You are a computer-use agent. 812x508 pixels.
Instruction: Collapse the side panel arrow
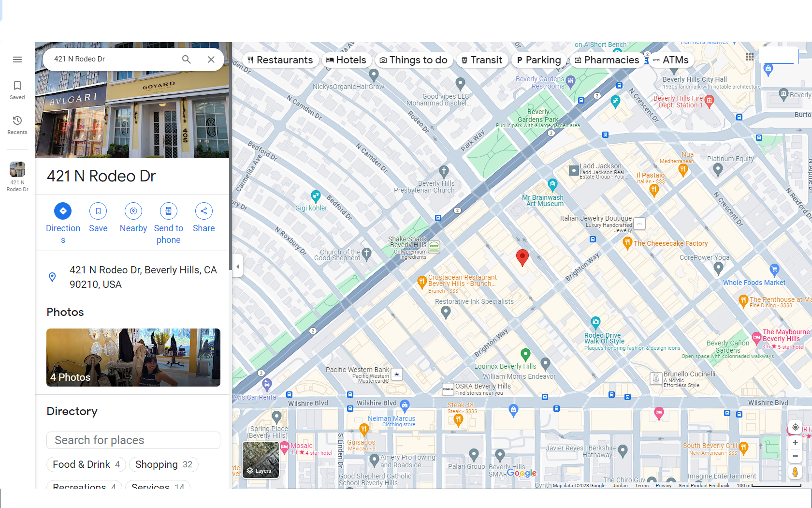point(237,267)
